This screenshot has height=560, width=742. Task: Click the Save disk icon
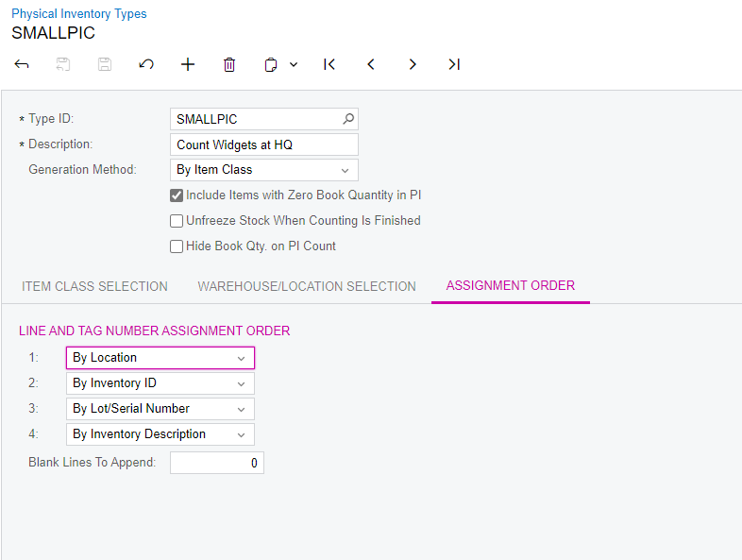pyautogui.click(x=105, y=64)
